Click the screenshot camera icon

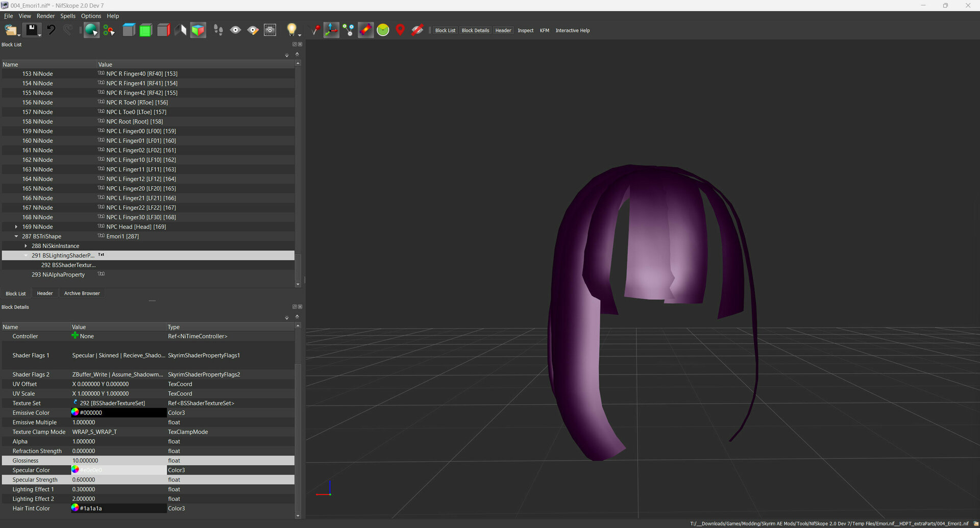tap(270, 30)
